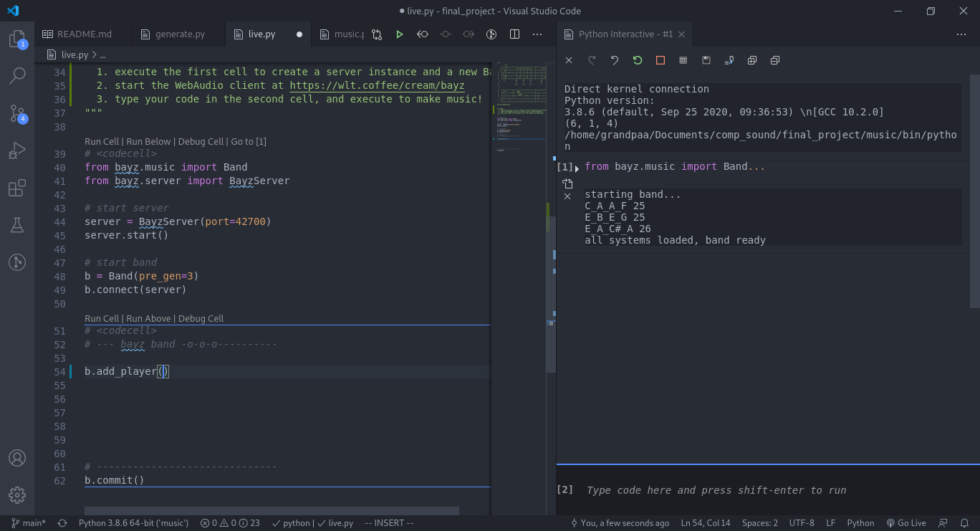Click Debug Cell above line 39

coord(201,141)
